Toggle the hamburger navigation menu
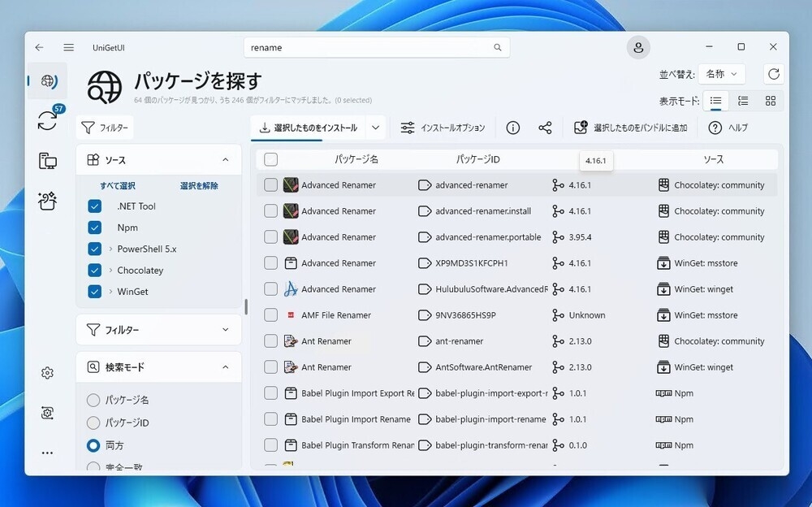The height and width of the screenshot is (507, 812). click(68, 47)
